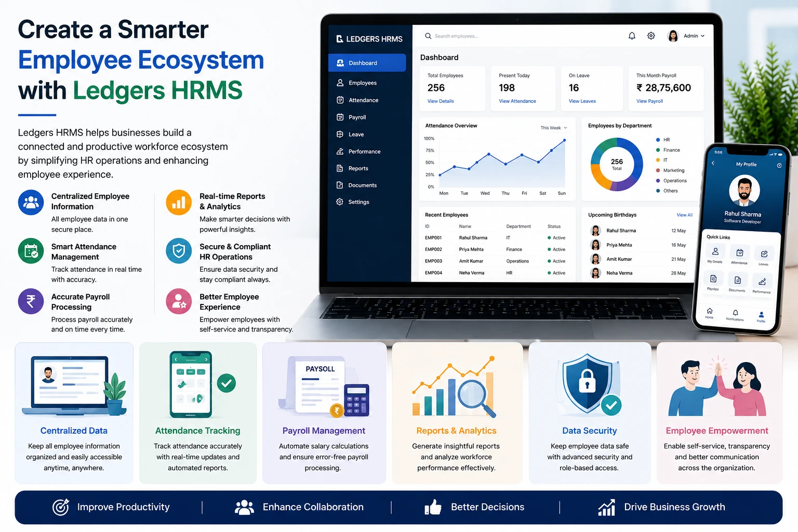Open the Payslips quick link on the phone

(x=713, y=281)
